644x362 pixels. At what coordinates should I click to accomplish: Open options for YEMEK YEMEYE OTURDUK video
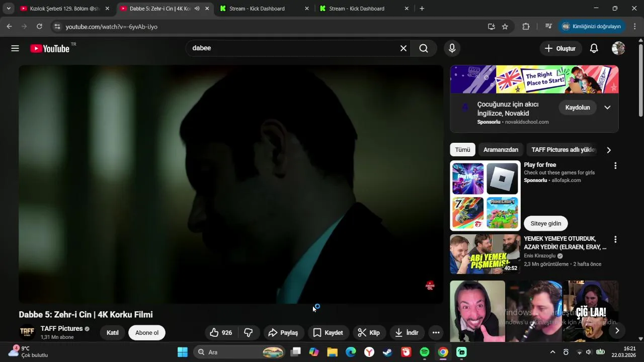(x=615, y=240)
